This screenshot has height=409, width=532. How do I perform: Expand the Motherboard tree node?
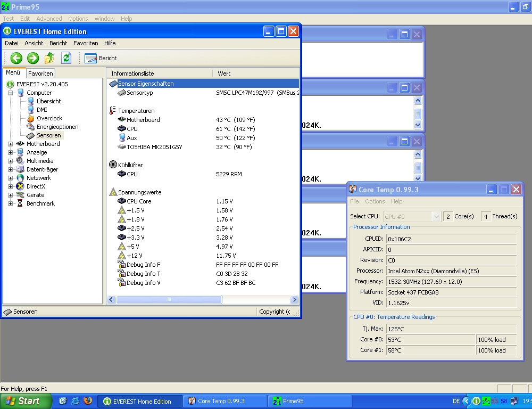pos(10,144)
